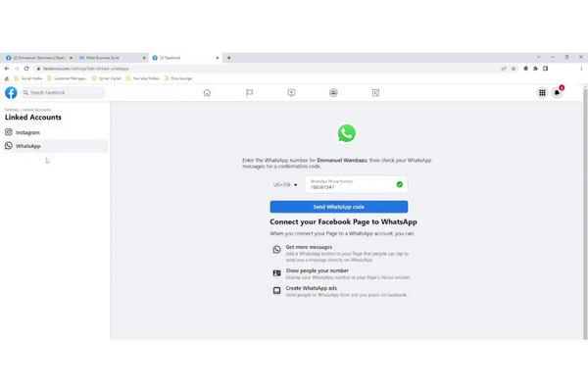This screenshot has height=392, width=588.
Task: Bookmark this page with star icon
Action: [514, 69]
